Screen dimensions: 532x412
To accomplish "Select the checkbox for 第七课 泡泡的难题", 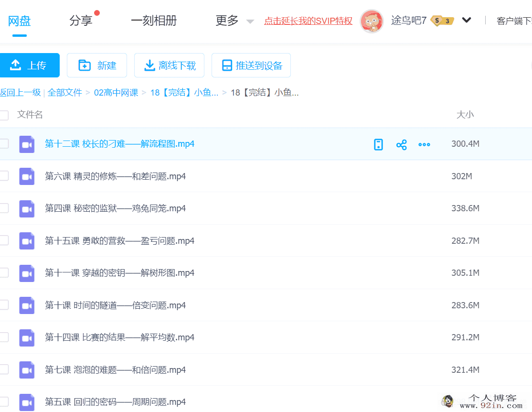I will click(x=4, y=369).
